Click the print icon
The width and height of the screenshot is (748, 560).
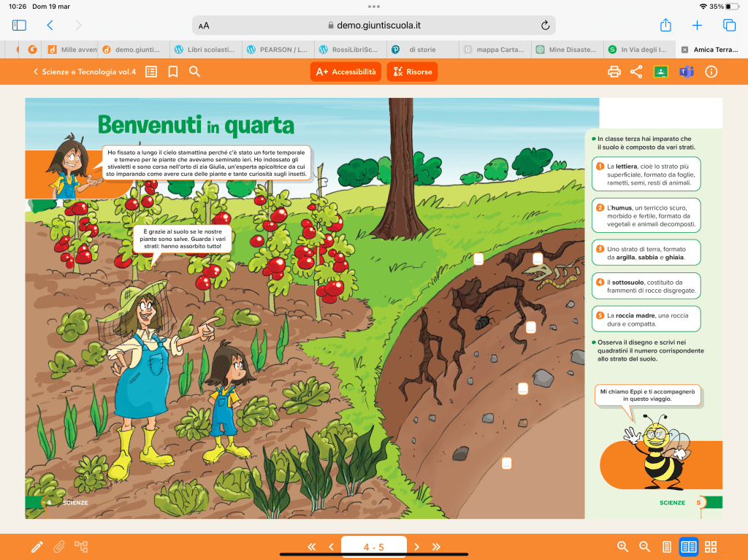[614, 72]
